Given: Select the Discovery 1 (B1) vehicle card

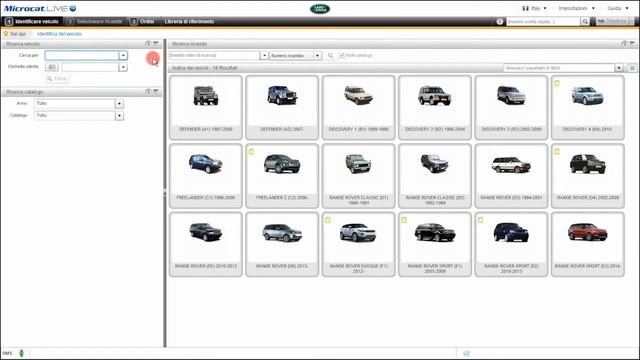Looking at the screenshot, I should (x=358, y=107).
